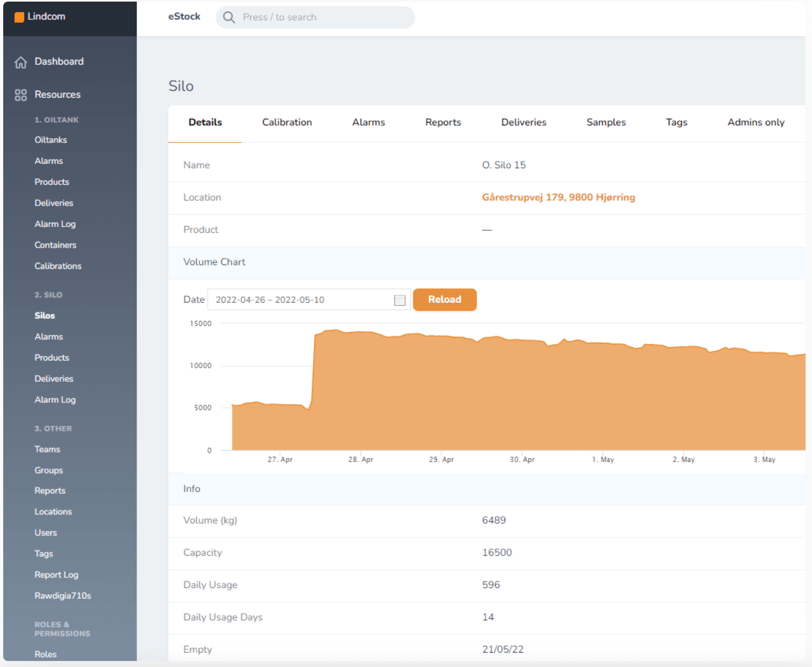Click the Resources grid icon
Screen dimensions: 812x667
point(20,94)
